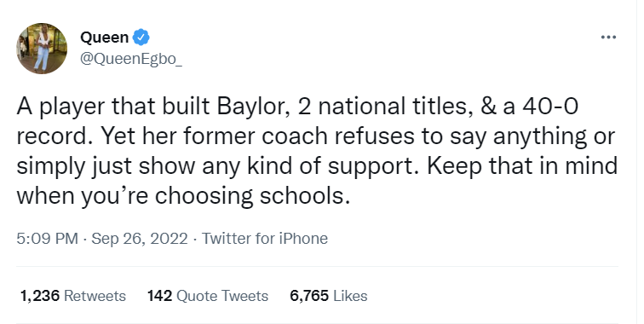Click the 'choosing schools.' ending of the tweet
Screen dimensions: 644x324
253,196
